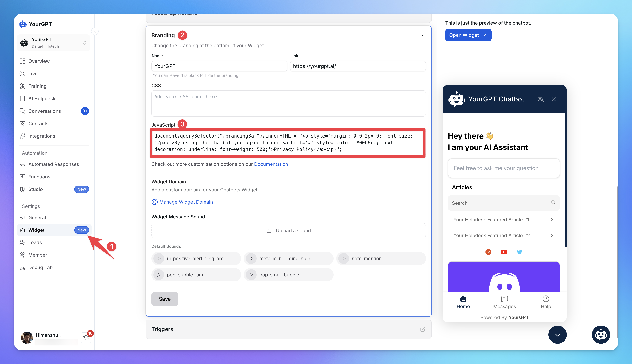Open the Twitter social icon

pyautogui.click(x=519, y=252)
